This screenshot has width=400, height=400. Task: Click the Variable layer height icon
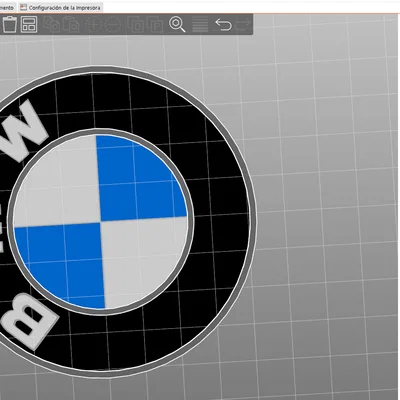[200, 24]
